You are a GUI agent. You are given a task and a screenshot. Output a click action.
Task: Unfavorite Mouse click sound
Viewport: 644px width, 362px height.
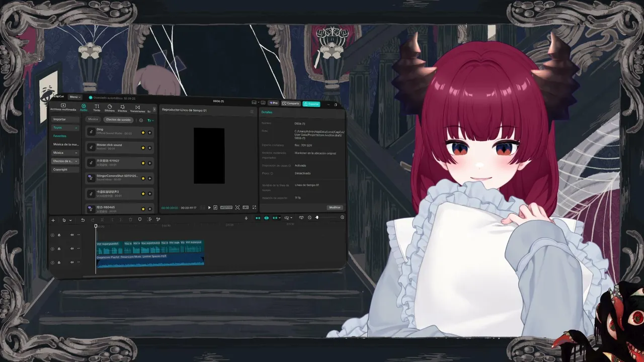(x=143, y=148)
